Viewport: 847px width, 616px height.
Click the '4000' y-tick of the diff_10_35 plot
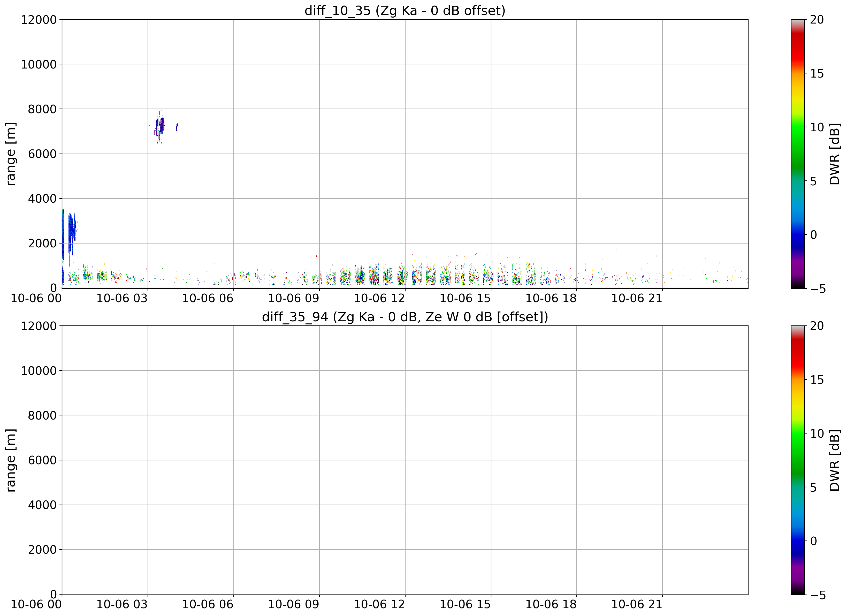42,199
